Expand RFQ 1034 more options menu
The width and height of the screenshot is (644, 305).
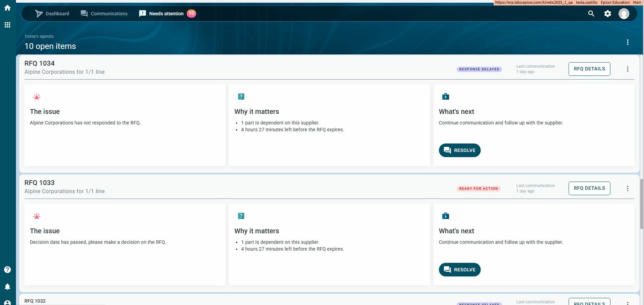[627, 69]
